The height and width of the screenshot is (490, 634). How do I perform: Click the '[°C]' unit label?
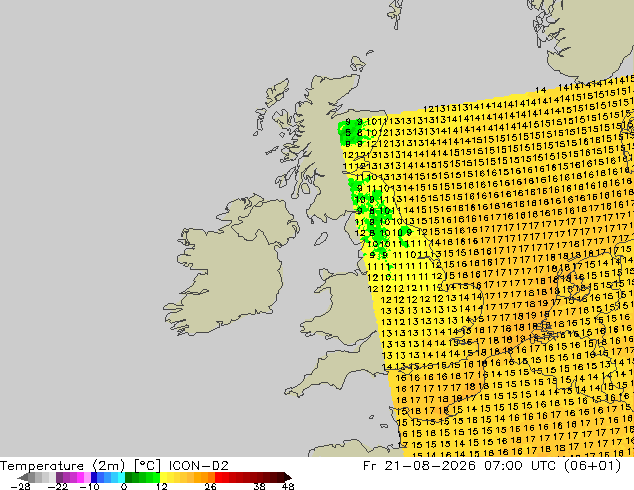[x=148, y=466]
